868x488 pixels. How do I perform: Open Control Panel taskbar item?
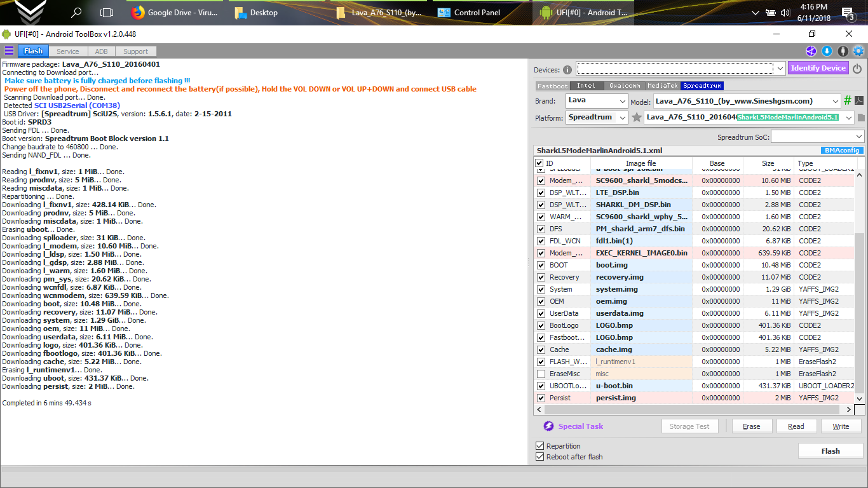(x=482, y=12)
